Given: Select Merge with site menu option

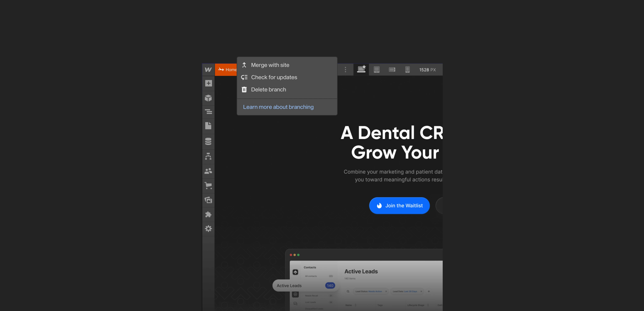Looking at the screenshot, I should coord(270,65).
